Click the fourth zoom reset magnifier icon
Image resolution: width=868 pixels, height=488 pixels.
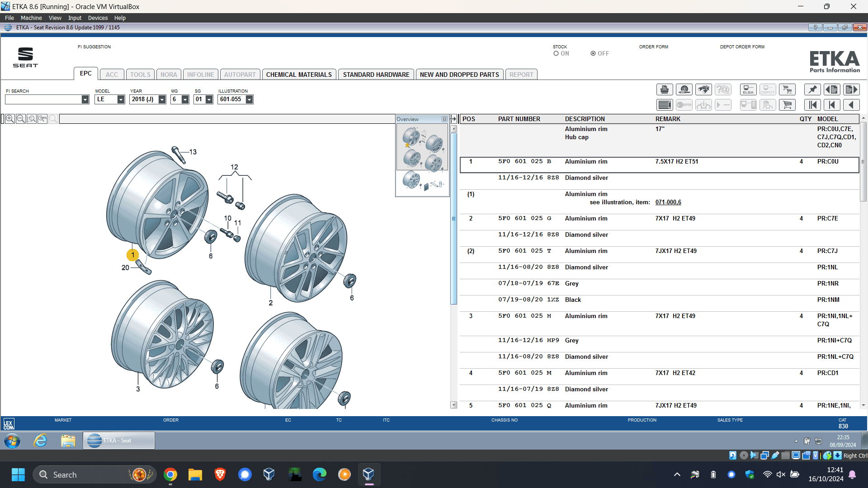click(42, 119)
